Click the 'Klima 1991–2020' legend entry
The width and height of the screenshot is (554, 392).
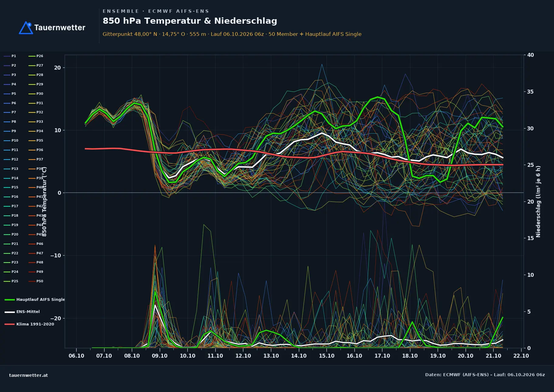(x=29, y=324)
